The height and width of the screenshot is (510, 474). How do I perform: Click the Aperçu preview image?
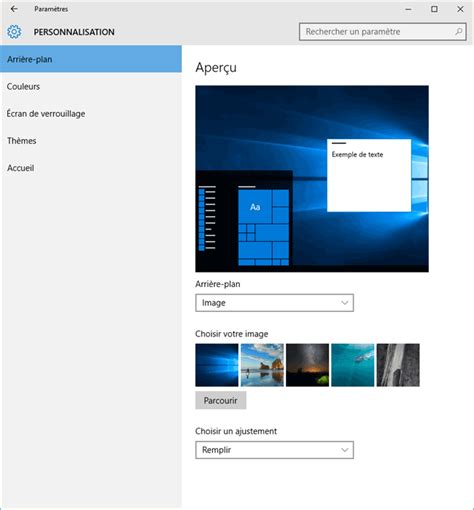(x=312, y=179)
